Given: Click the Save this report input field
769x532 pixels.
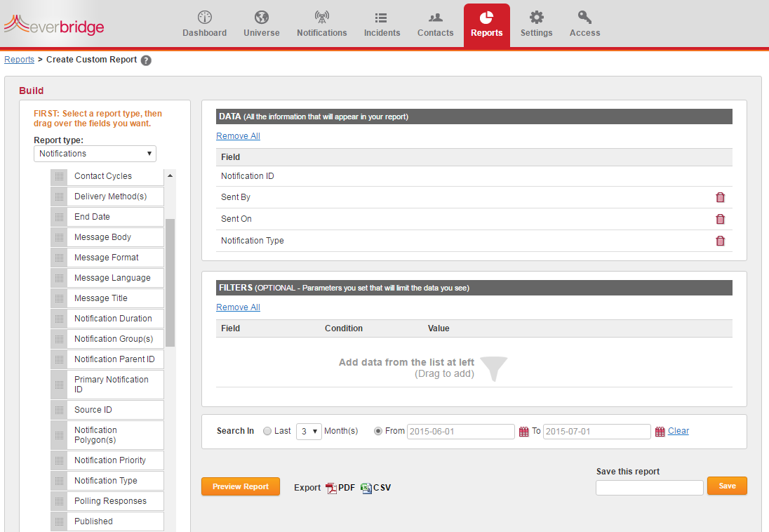Looking at the screenshot, I should point(649,486).
